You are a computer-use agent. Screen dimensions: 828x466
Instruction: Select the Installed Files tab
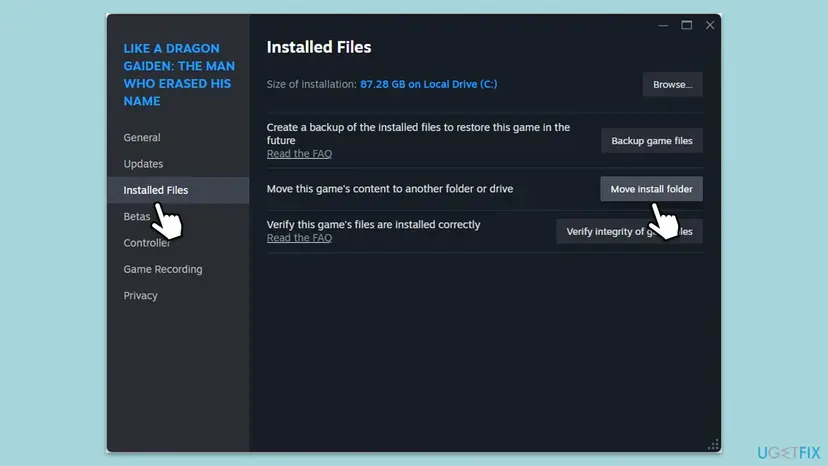(177, 190)
